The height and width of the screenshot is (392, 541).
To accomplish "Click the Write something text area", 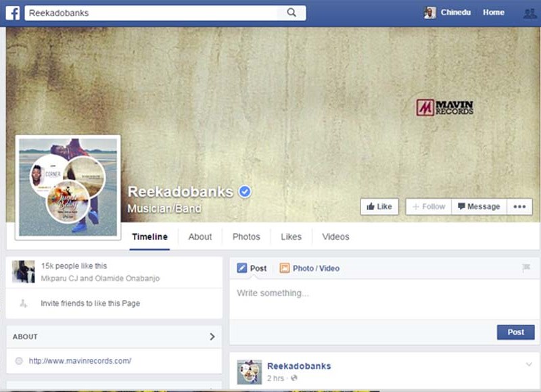I will (x=384, y=298).
